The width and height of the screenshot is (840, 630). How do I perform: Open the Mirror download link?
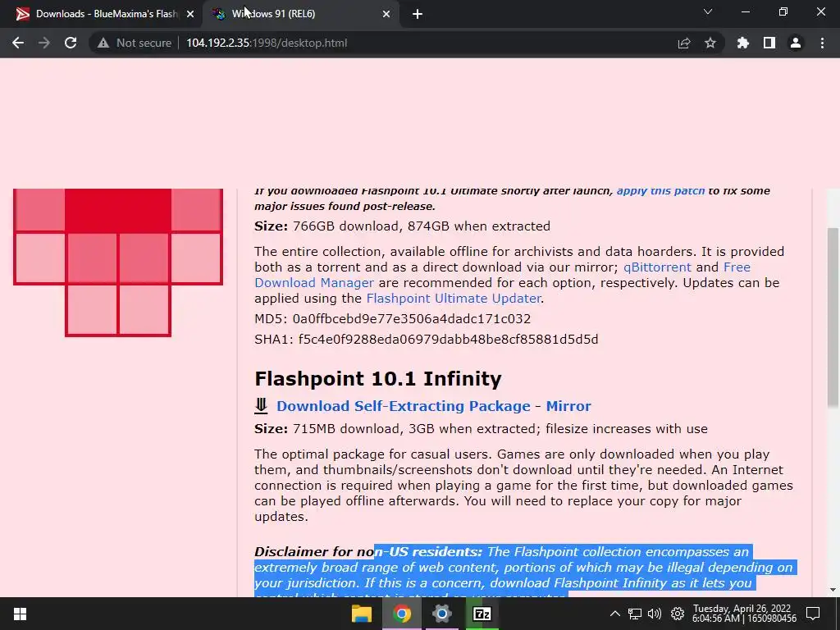[568, 406]
